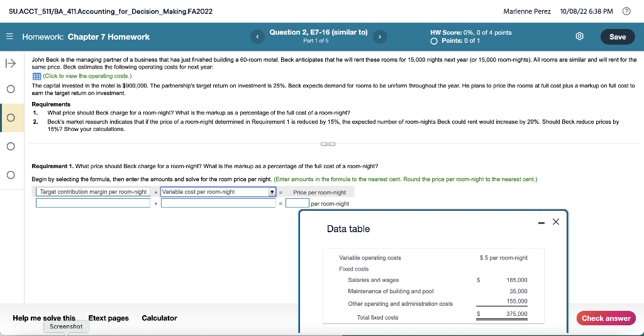This screenshot has width=644, height=336.
Task: Open the settings gear icon
Action: click(579, 36)
